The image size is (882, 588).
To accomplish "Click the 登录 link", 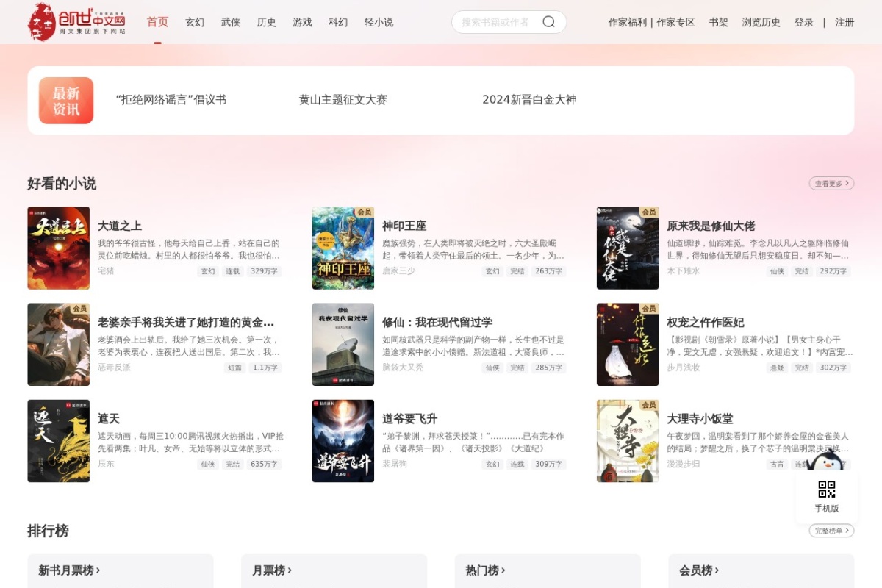I will pos(804,22).
